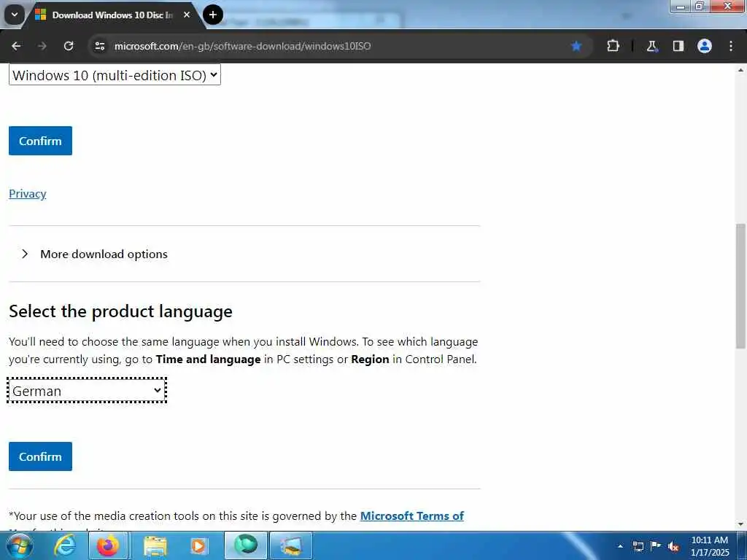Click the scrollbar down arrow

click(740, 524)
